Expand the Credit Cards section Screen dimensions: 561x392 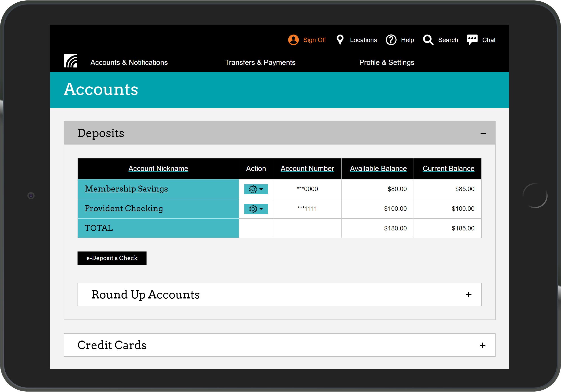(x=483, y=345)
